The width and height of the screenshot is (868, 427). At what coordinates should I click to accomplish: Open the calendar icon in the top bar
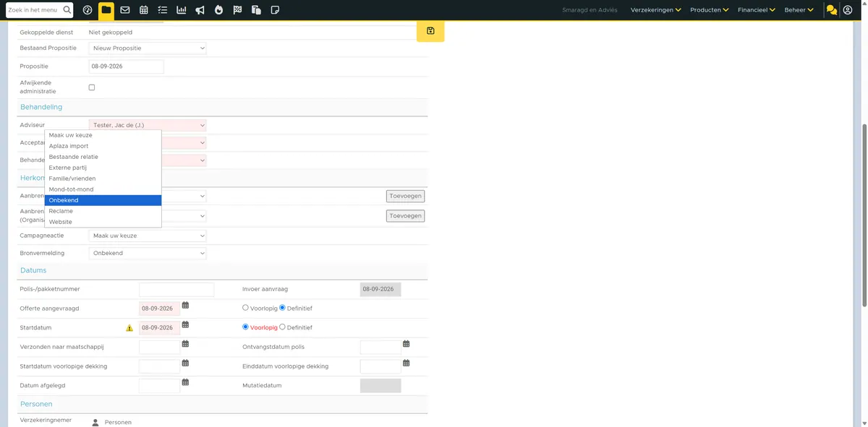(x=144, y=10)
